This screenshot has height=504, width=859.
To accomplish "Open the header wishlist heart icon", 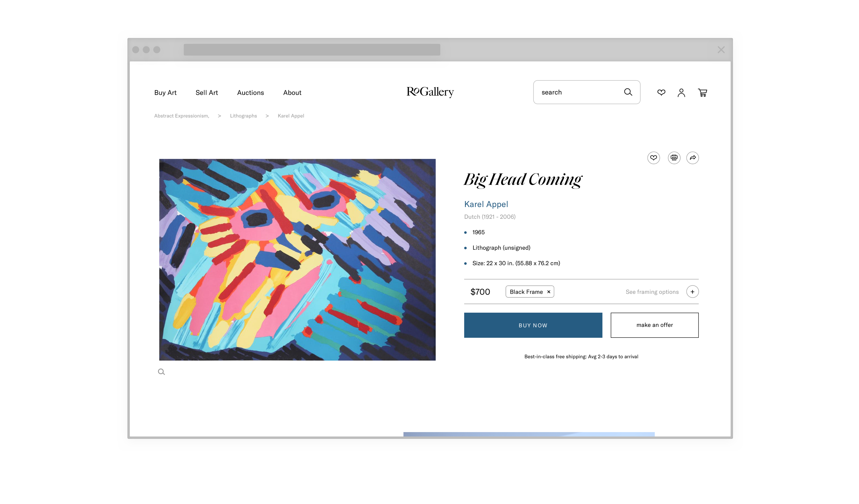I will coord(661,92).
